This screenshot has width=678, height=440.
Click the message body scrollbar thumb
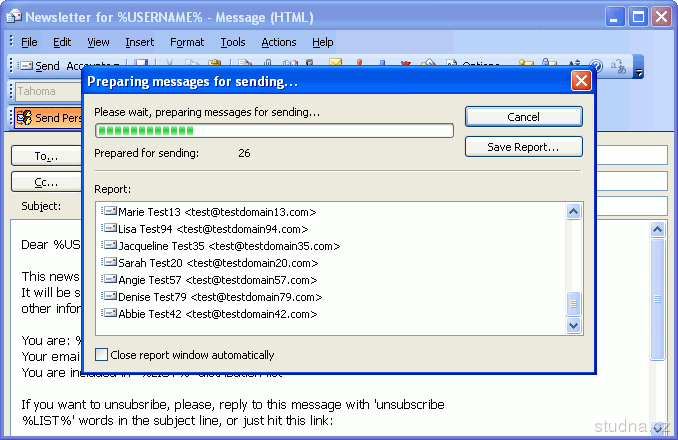pos(657,299)
